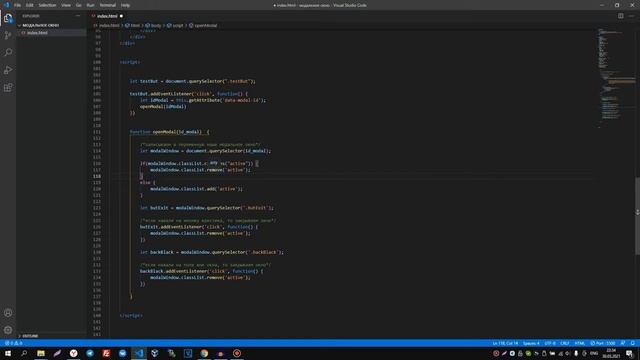This screenshot has width=640, height=360.
Task: Open the editor More Actions ellipsis
Action: (631, 16)
